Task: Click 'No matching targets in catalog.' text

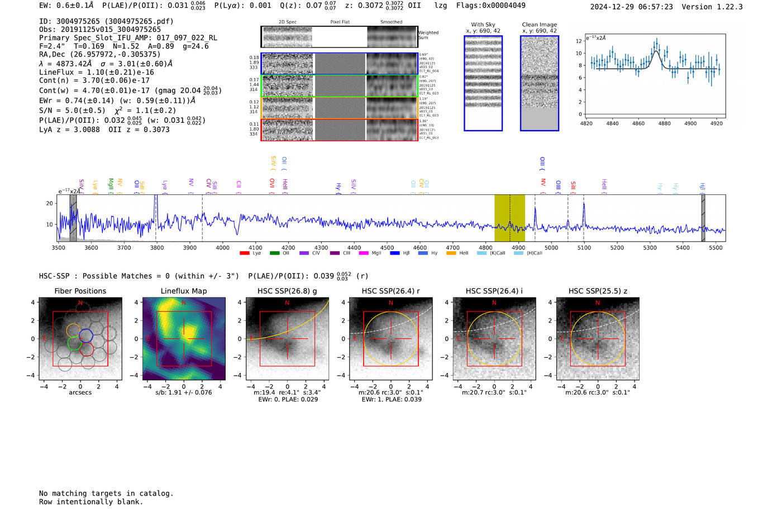Action: pyautogui.click(x=106, y=493)
